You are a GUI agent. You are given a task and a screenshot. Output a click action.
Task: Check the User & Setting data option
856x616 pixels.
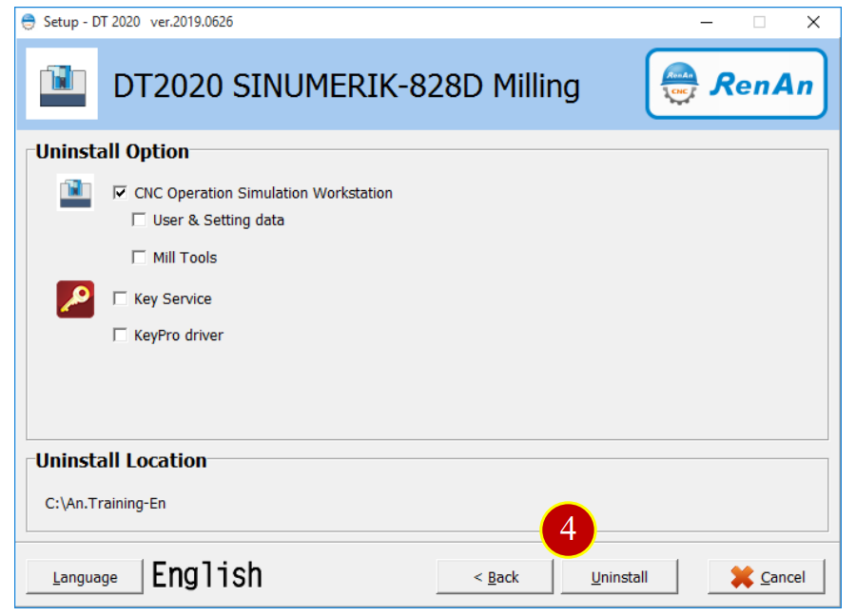139,220
